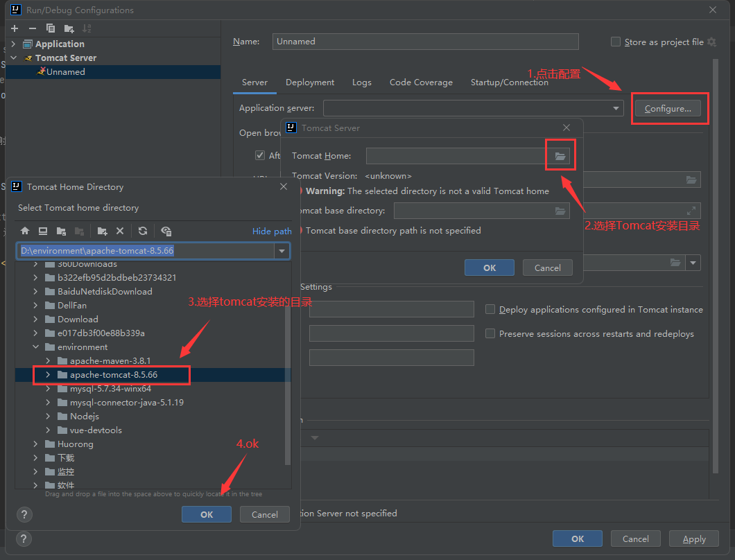The width and height of the screenshot is (735, 560).
Task: Click the Configure... button
Action: tap(668, 109)
